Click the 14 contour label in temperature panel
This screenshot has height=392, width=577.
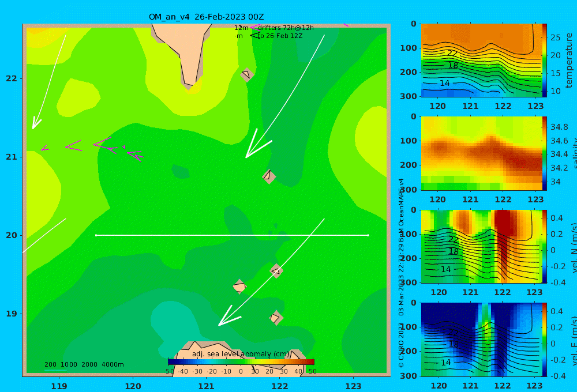[444, 83]
